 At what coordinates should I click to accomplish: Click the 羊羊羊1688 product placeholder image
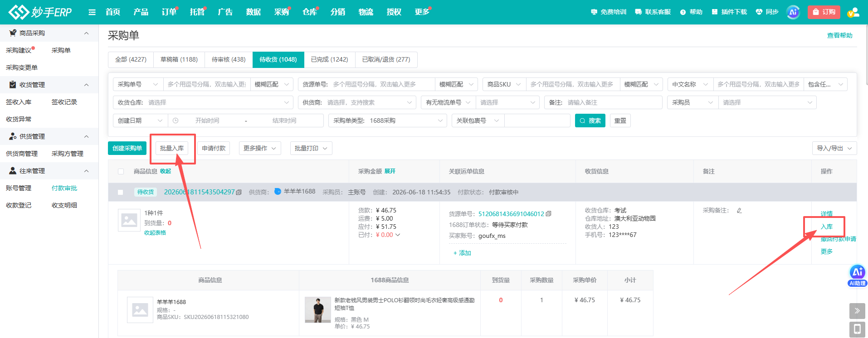coord(140,310)
